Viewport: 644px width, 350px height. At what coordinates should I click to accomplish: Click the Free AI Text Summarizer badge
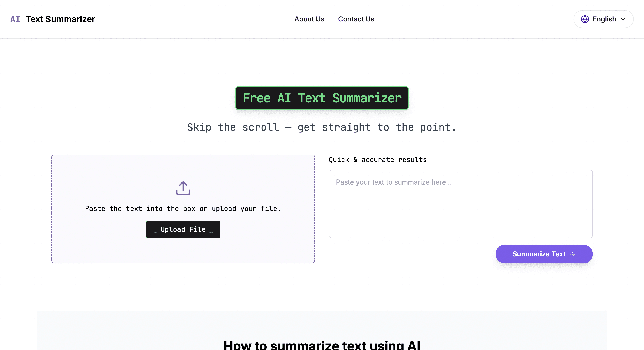point(322,98)
